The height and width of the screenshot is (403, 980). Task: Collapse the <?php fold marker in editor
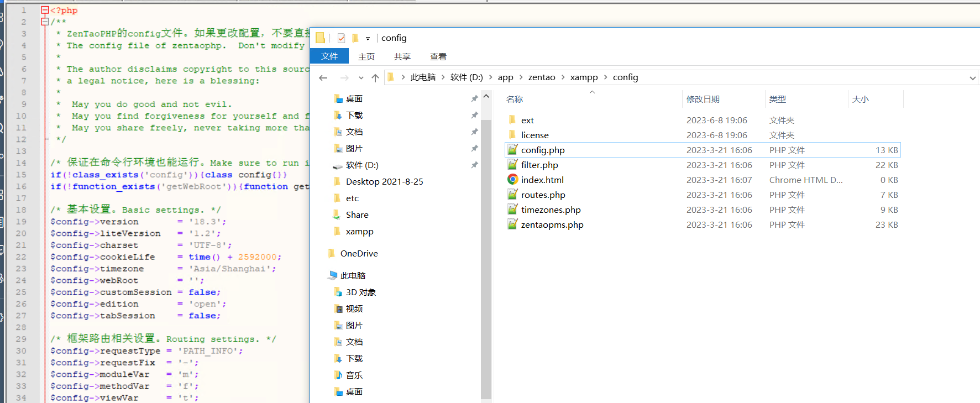coord(45,10)
